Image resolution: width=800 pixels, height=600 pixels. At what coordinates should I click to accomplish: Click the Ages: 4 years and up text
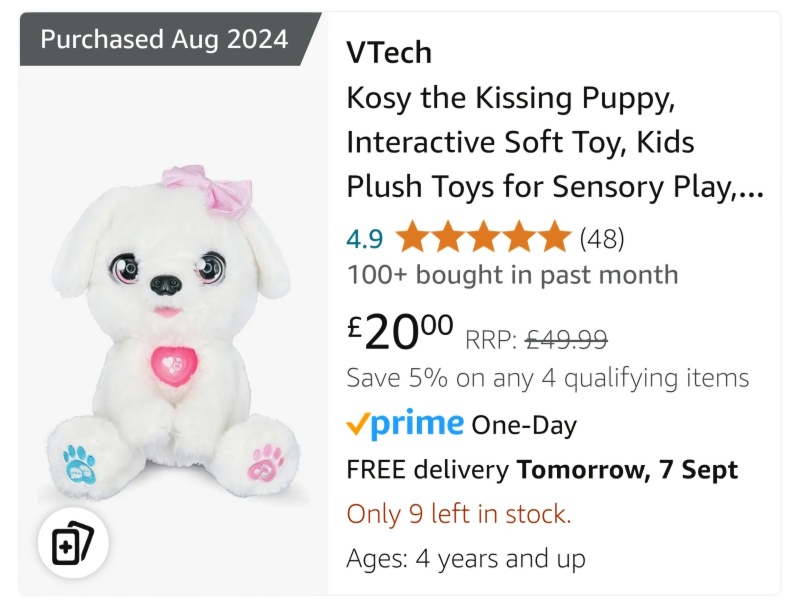(465, 558)
